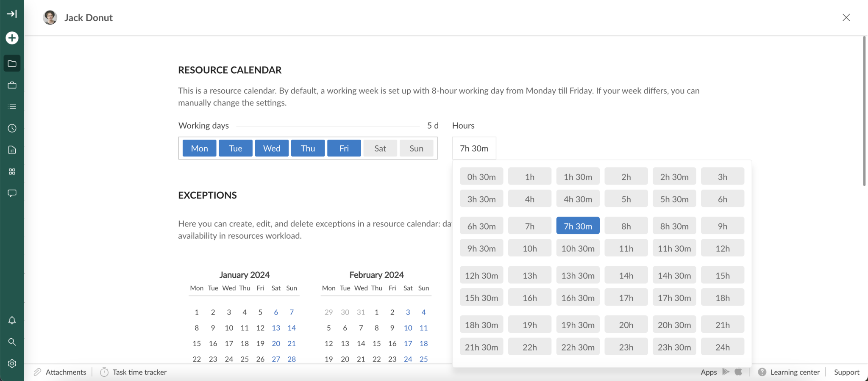Select 8h in the hours list
The width and height of the screenshot is (868, 381).
coord(626,226)
